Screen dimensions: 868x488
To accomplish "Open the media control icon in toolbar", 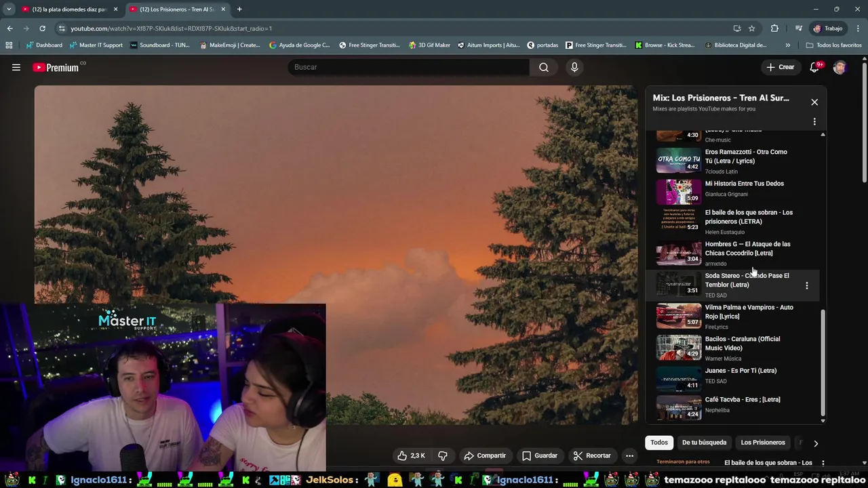I will click(x=799, y=28).
